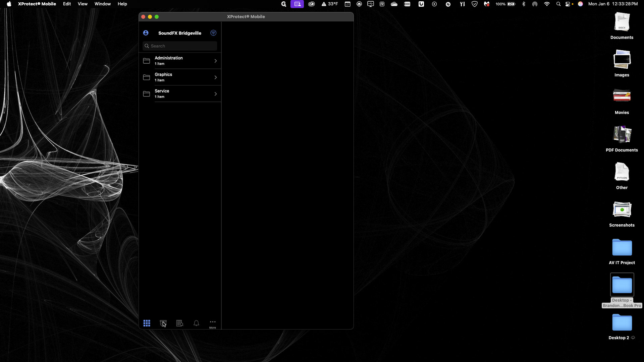Click the date and time clock
The height and width of the screenshot is (362, 644).
(613, 4)
